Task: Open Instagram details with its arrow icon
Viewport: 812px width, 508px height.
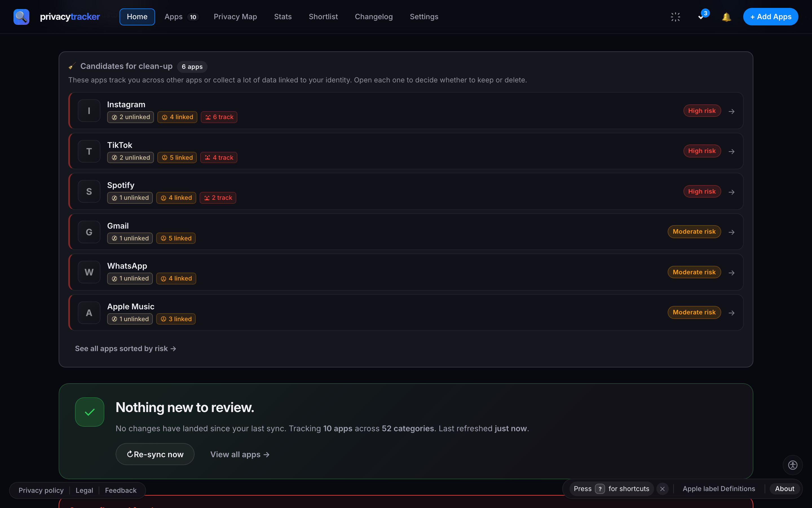Action: coord(731,111)
